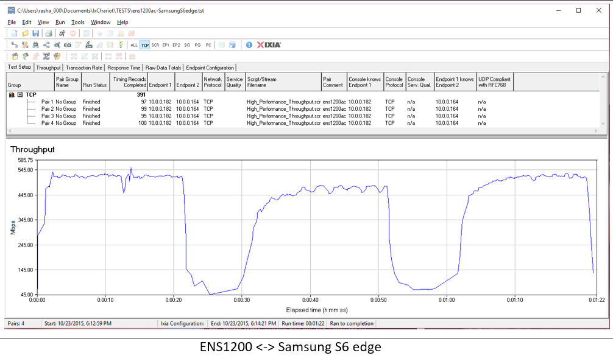Screen dimensions: 613x364
Task: Click the IxChariot app icon in title bar
Action: click(x=12, y=10)
